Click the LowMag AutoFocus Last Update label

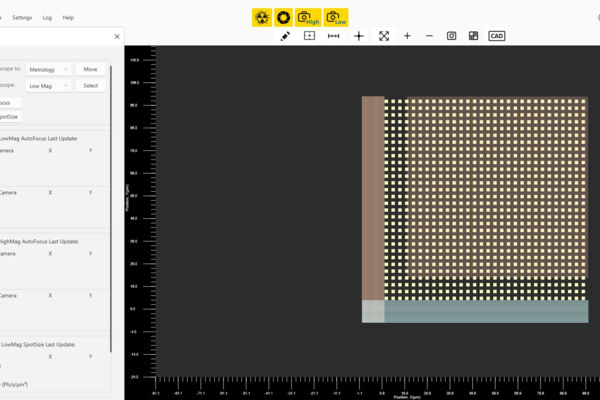[x=39, y=138]
